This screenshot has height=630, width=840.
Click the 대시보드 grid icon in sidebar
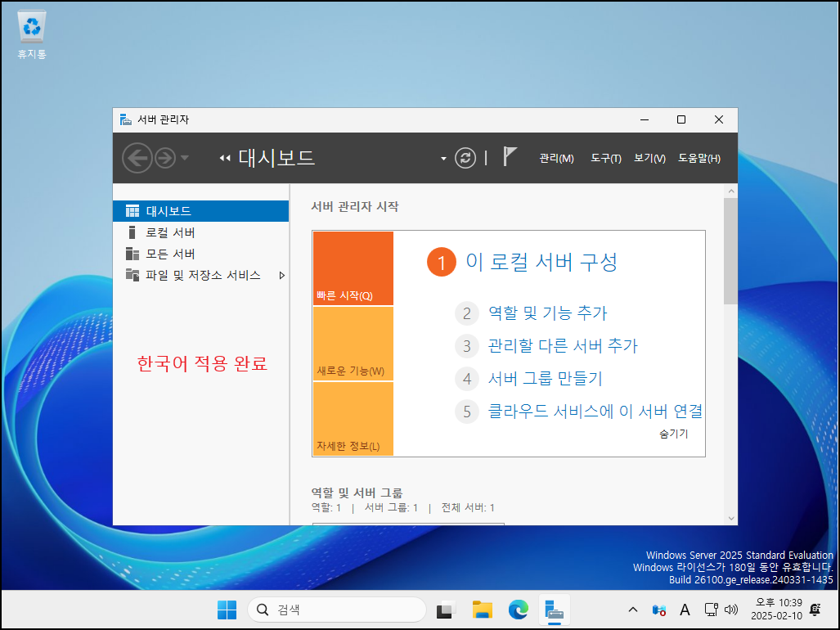point(133,211)
